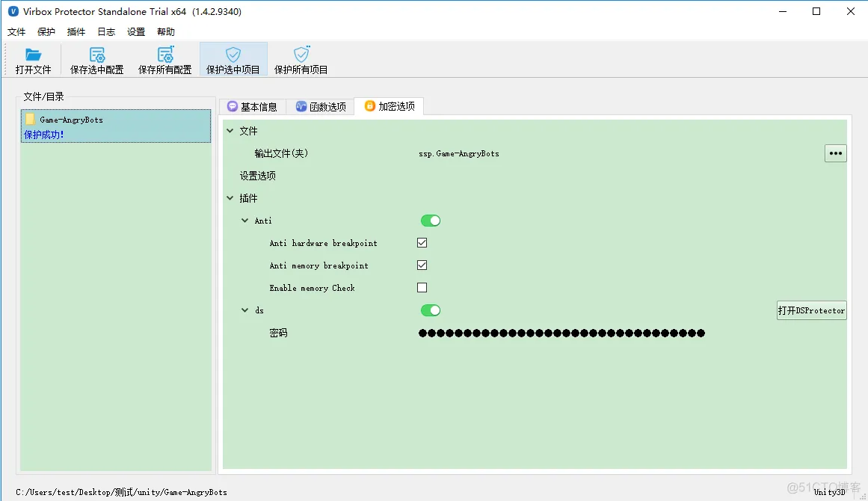Uncheck Anti hardware breakpoint checkbox
This screenshot has height=501, width=868.
pyautogui.click(x=422, y=243)
